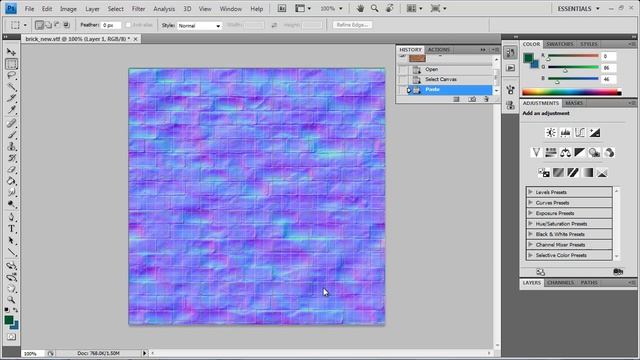Screen dimensions: 640x360
Task: Add a Channel Mixer adjustment
Action: pyautogui.click(x=609, y=153)
